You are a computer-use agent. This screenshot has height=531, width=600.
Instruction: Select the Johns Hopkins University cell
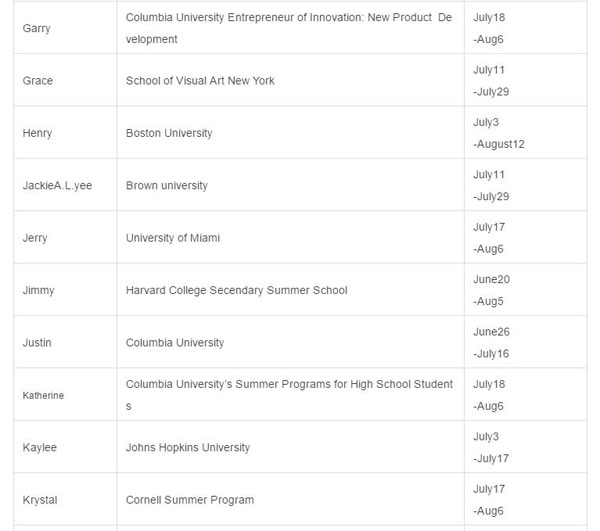pos(188,448)
